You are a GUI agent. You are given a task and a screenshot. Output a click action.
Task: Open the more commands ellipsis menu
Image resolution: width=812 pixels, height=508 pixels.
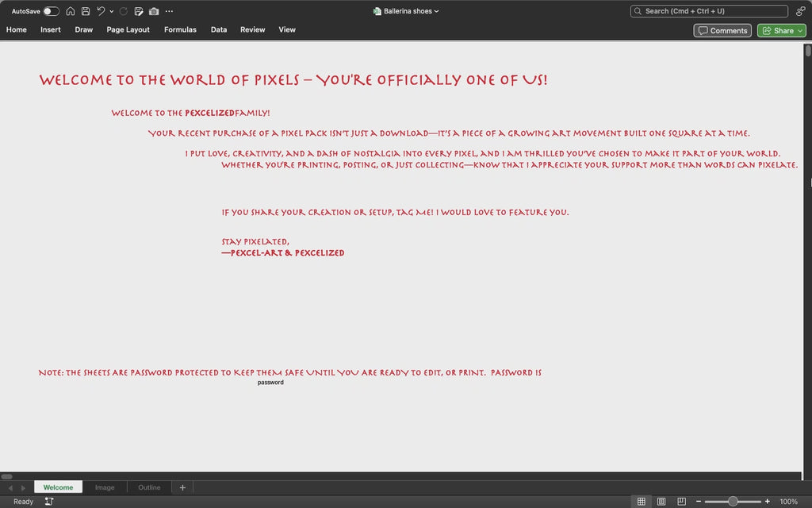click(x=169, y=11)
